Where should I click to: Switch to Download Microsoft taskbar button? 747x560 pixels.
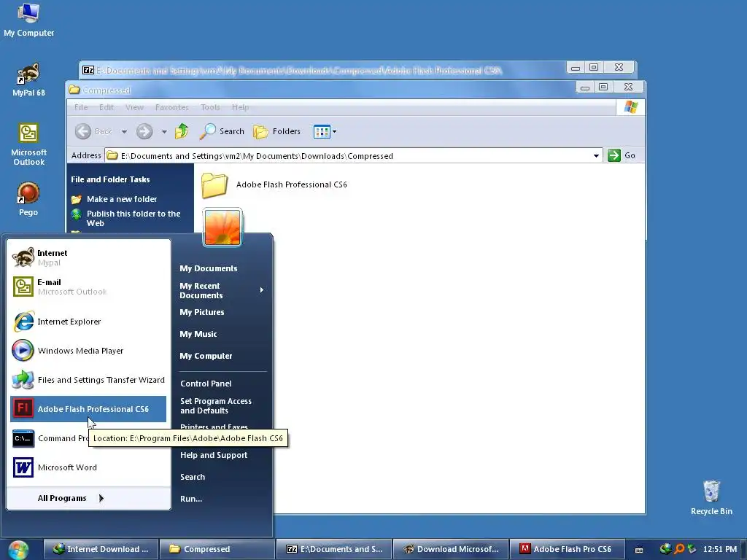450,549
